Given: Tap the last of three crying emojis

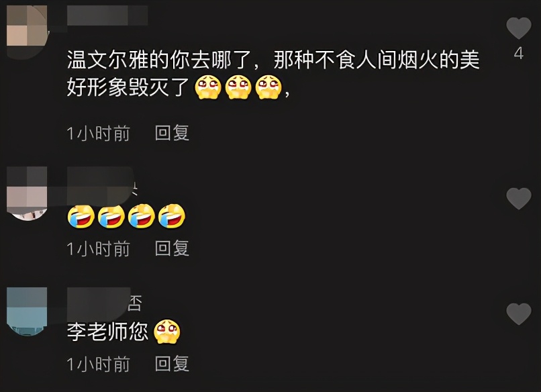Looking at the screenshot, I should 268,87.
